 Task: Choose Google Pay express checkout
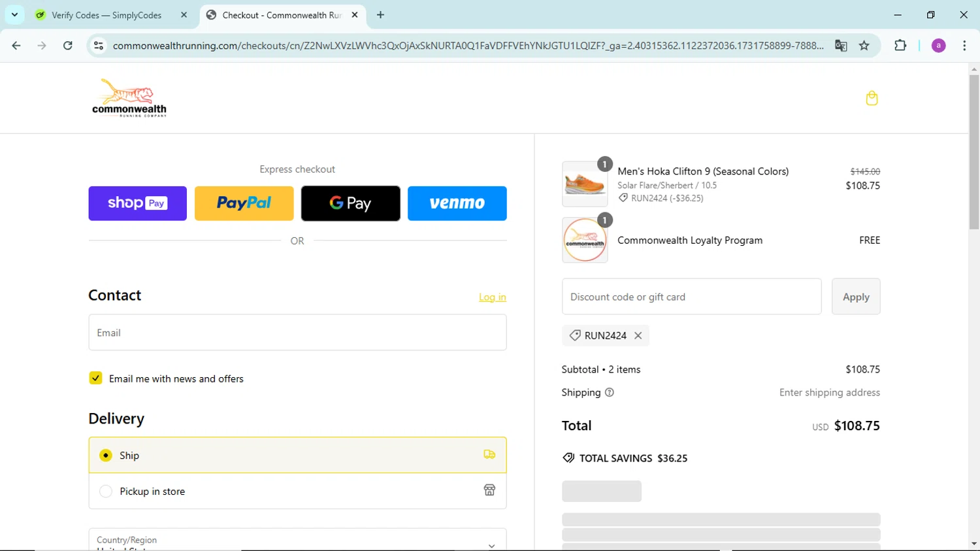(351, 203)
